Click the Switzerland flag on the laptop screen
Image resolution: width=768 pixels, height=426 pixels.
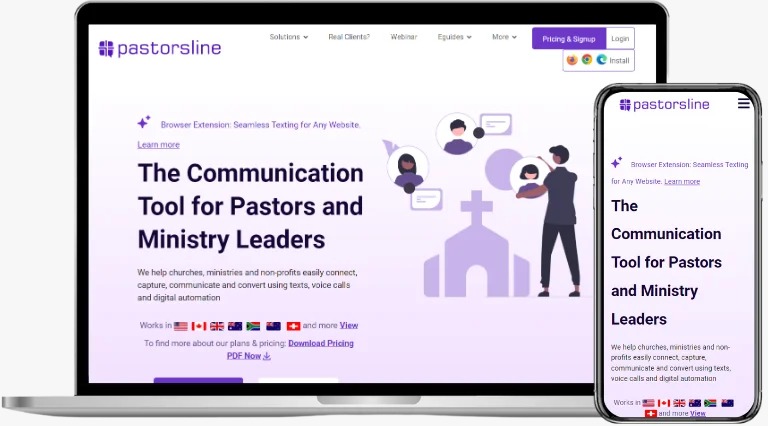[x=293, y=326]
